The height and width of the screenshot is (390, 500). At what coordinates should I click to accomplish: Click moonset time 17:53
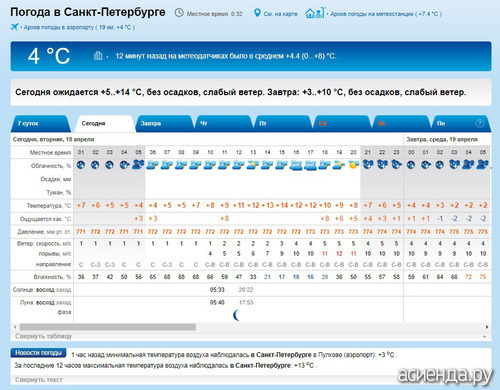point(246,302)
